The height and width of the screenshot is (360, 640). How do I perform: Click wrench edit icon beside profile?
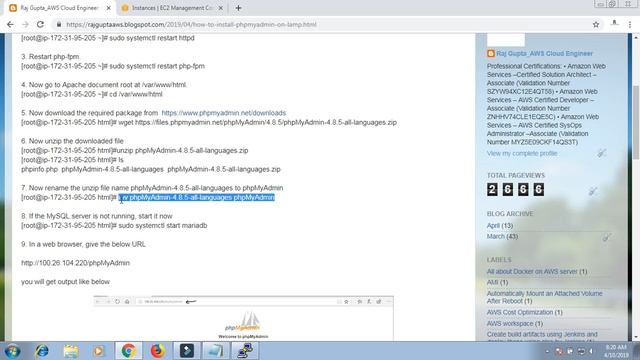pyautogui.click(x=601, y=153)
